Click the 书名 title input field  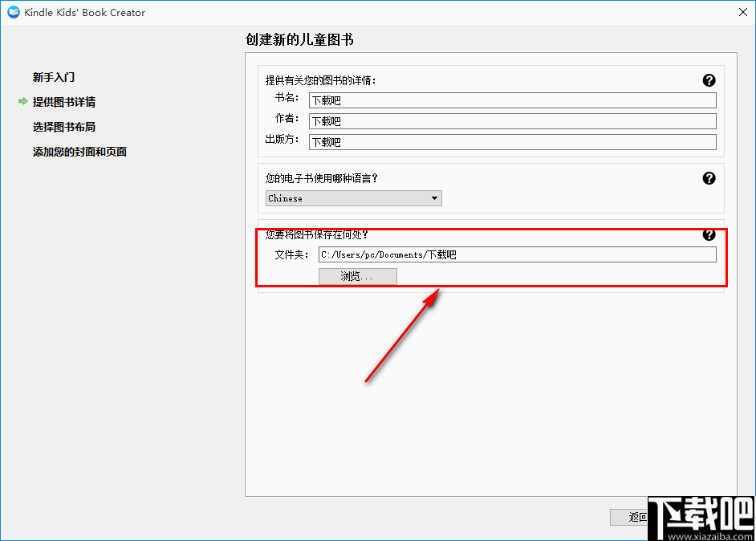tap(512, 100)
